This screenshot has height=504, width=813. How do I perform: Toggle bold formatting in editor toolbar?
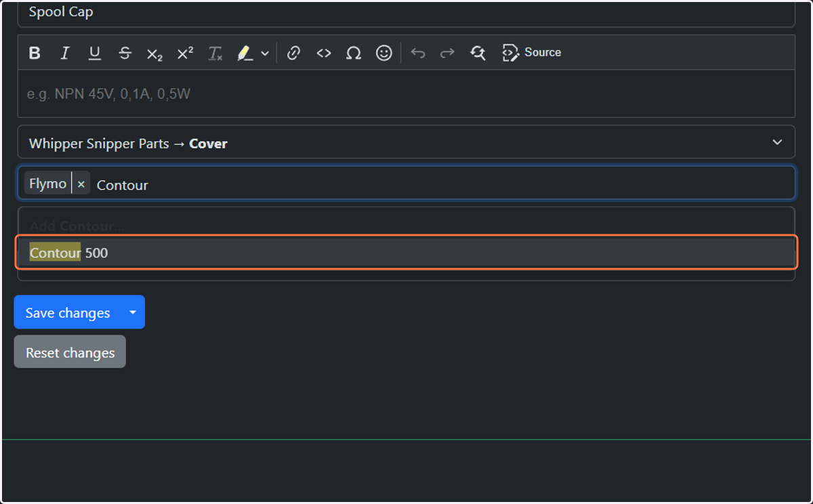(x=35, y=53)
